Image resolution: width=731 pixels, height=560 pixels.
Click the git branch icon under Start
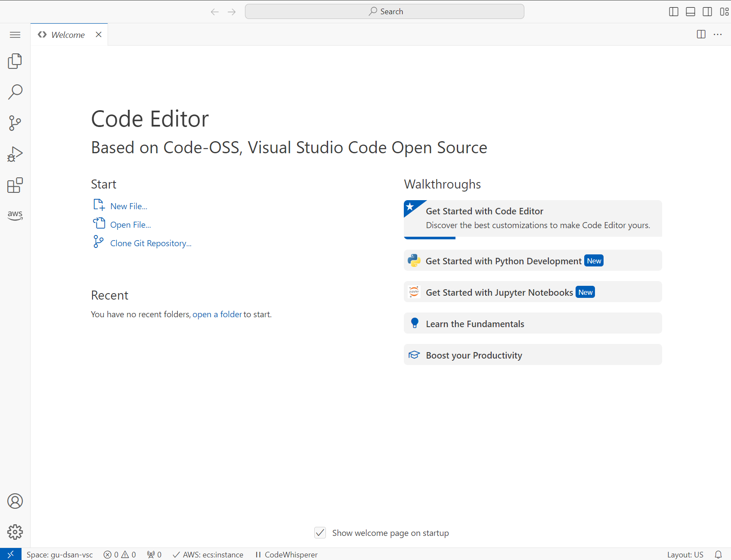click(99, 241)
